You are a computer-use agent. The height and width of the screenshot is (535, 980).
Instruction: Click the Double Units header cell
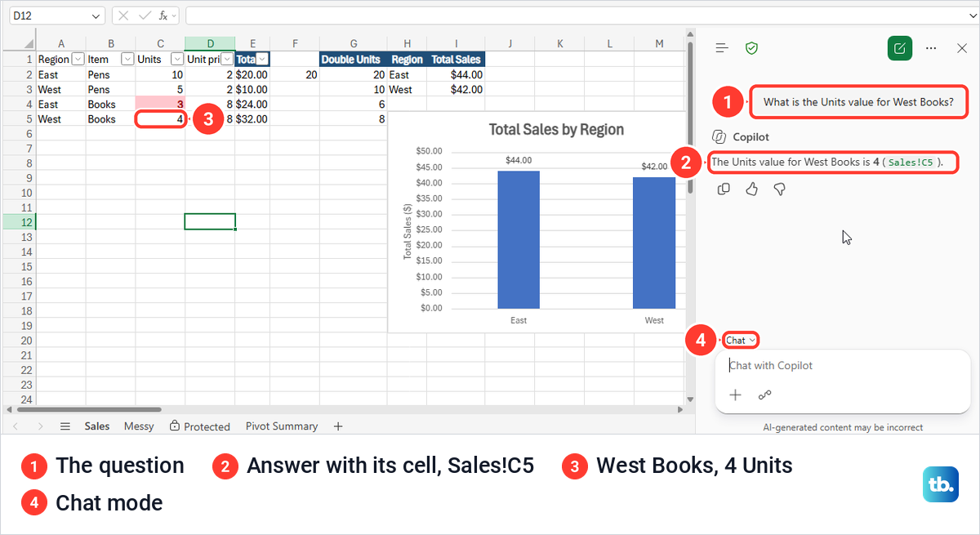click(x=353, y=59)
